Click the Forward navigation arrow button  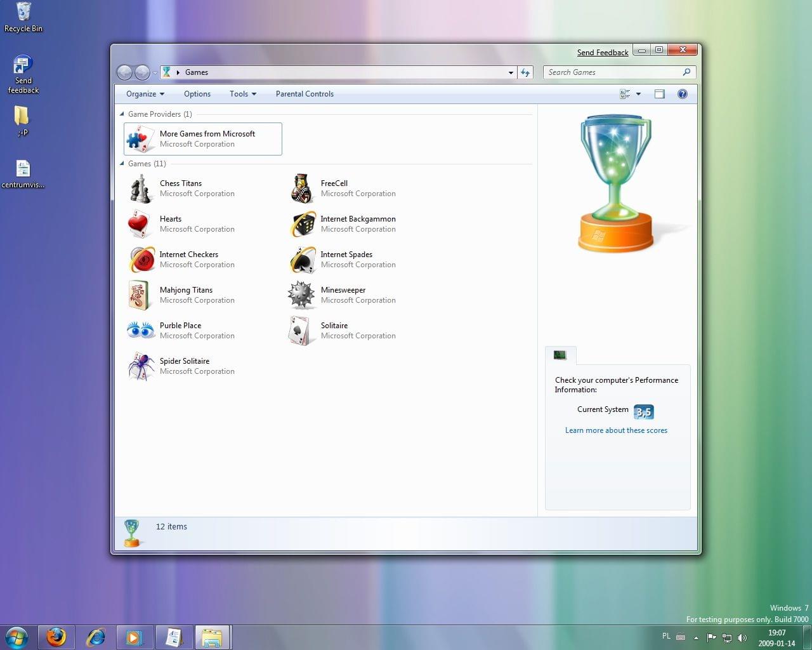(x=142, y=72)
